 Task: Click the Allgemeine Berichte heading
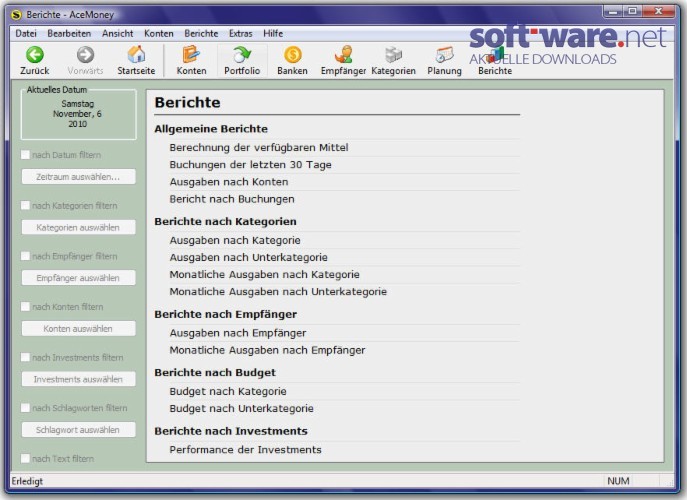click(211, 129)
